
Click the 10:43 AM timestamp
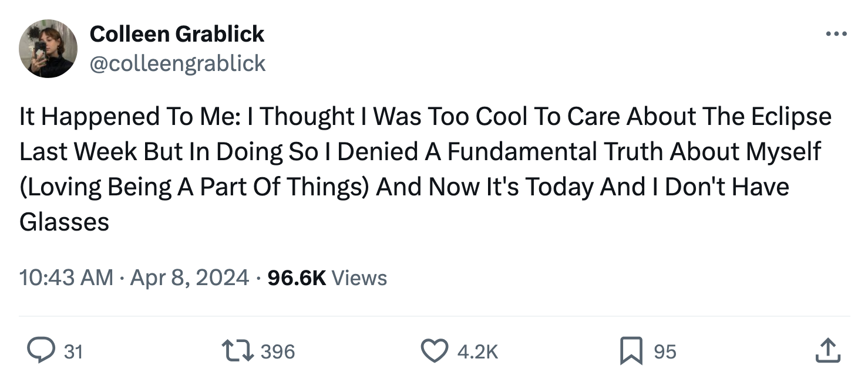(66, 277)
